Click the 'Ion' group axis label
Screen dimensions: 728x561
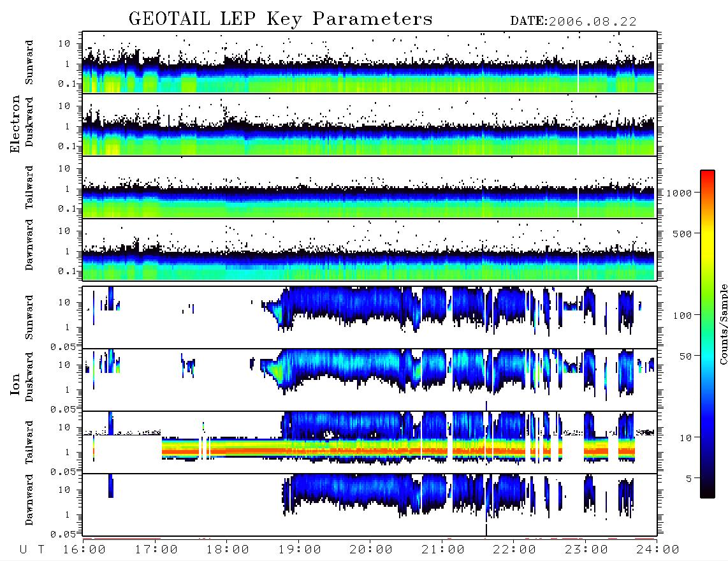(15, 384)
